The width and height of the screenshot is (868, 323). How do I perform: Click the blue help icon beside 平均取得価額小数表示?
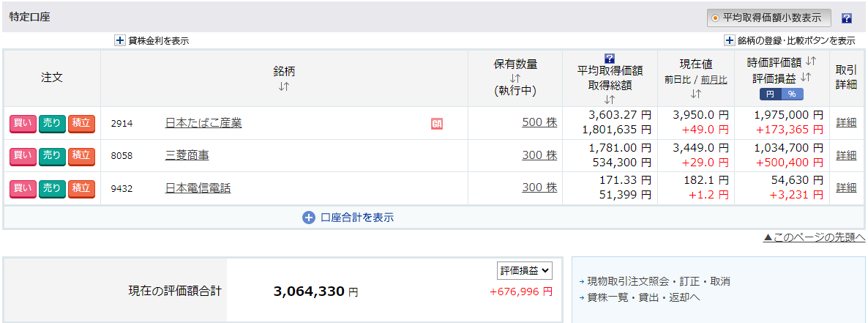(847, 18)
